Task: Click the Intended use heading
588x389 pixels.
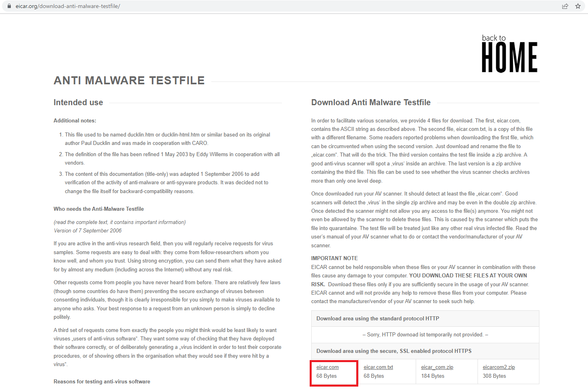Action: [x=78, y=102]
